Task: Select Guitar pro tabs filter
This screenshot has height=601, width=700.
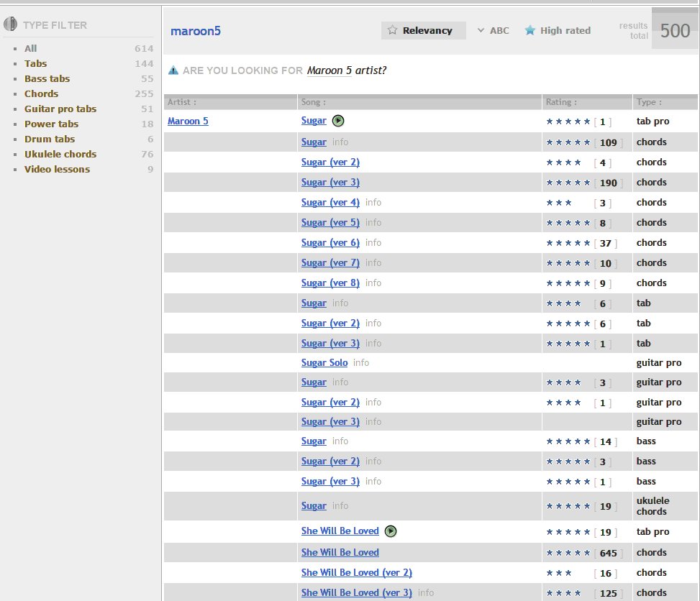Action: pyautogui.click(x=60, y=109)
